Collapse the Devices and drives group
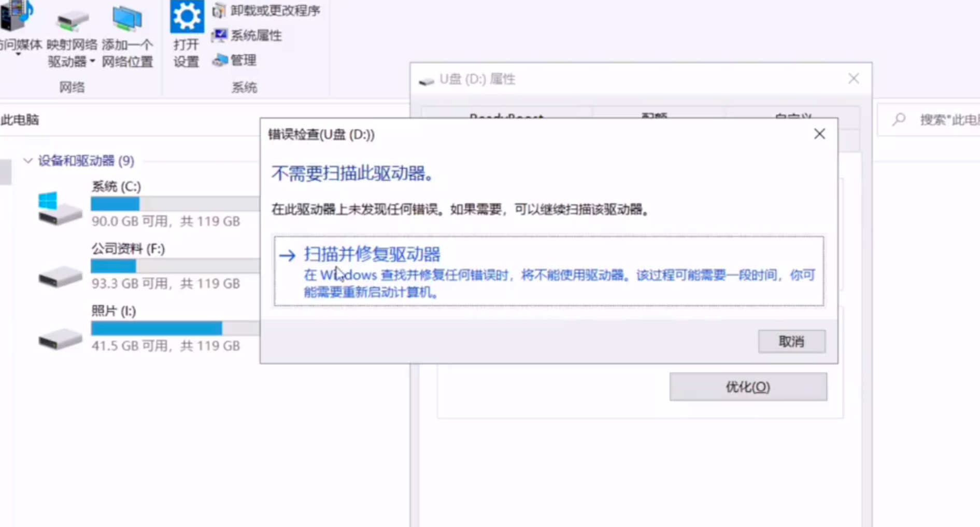 click(28, 161)
